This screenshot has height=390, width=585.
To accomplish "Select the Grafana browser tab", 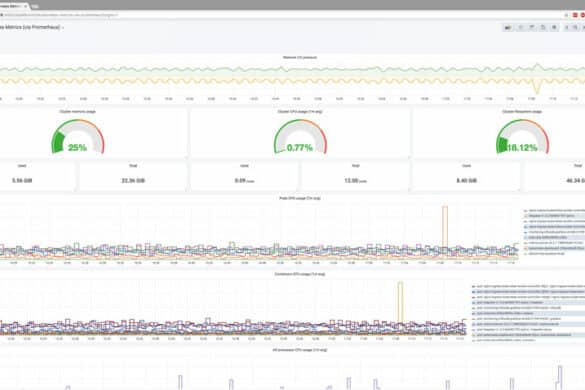I will (x=13, y=6).
